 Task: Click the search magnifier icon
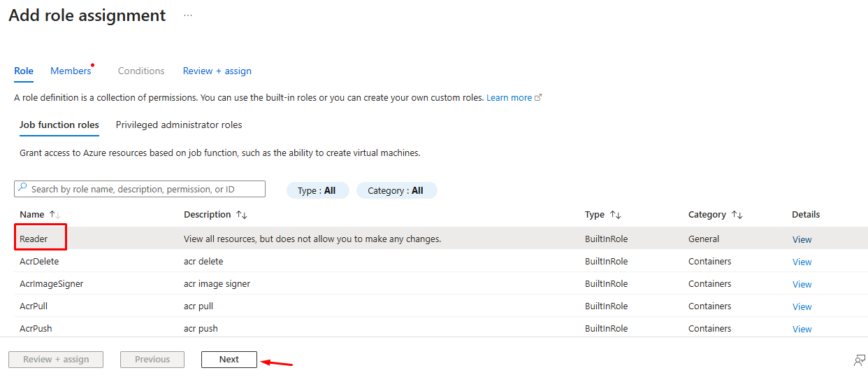coord(22,189)
